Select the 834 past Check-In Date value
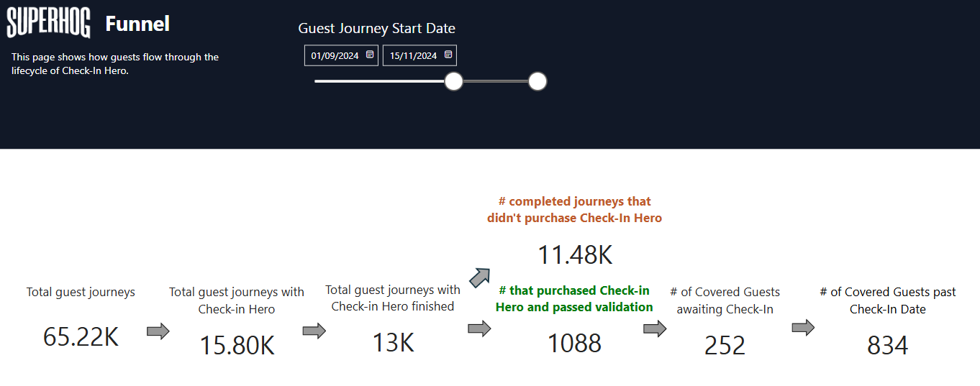 click(887, 345)
